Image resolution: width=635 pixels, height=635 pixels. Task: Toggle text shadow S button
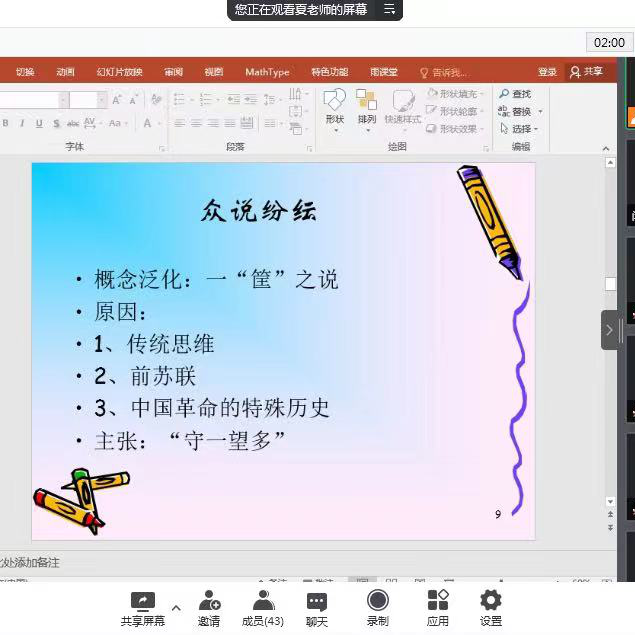tap(56, 124)
